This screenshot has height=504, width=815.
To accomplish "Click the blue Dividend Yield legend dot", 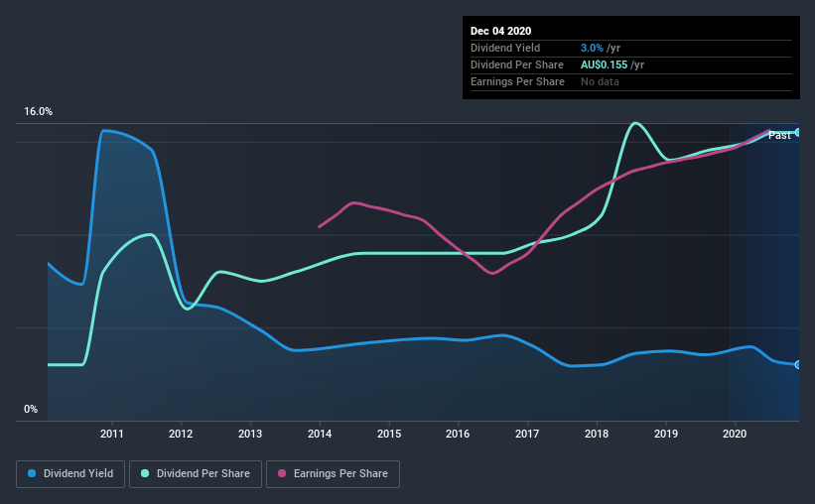I will 32,473.
